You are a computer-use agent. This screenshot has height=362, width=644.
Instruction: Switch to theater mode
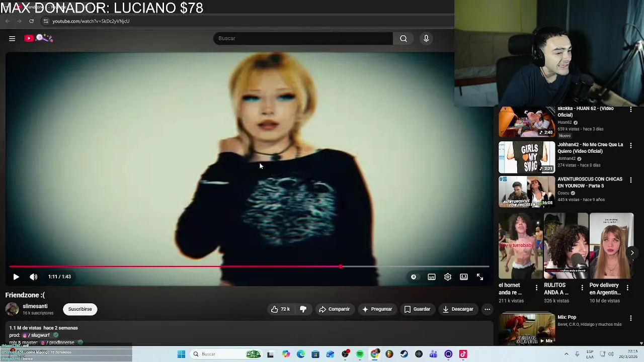[x=464, y=277]
